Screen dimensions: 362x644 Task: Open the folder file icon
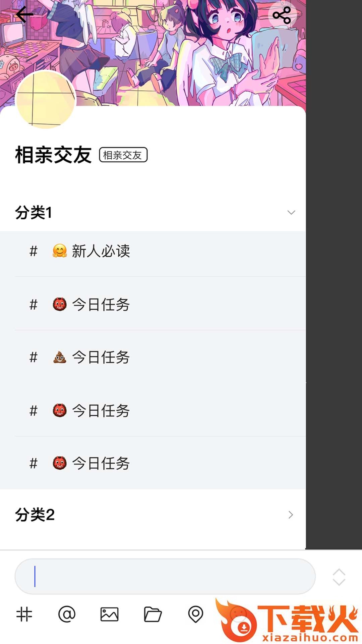click(153, 614)
